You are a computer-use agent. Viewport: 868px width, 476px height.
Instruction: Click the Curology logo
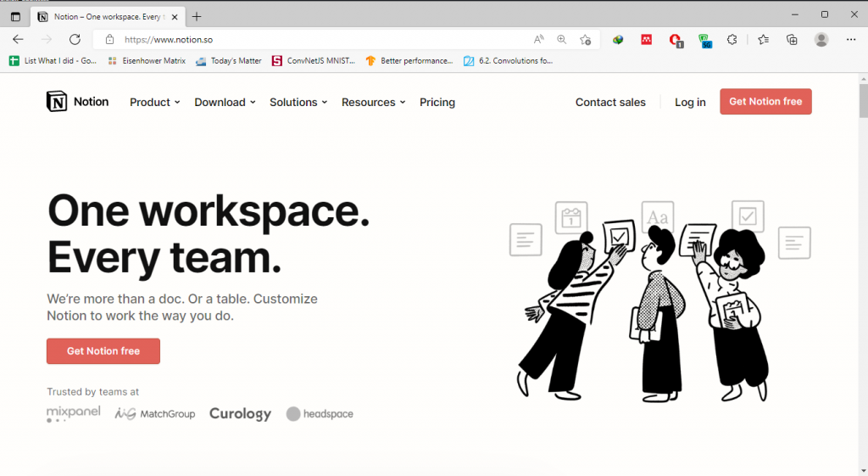pos(240,414)
